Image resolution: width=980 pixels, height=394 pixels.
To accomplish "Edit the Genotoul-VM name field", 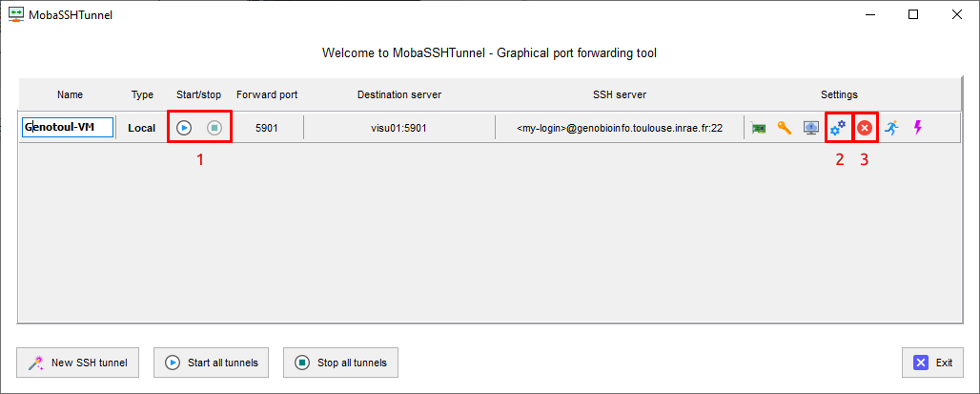I will click(68, 128).
